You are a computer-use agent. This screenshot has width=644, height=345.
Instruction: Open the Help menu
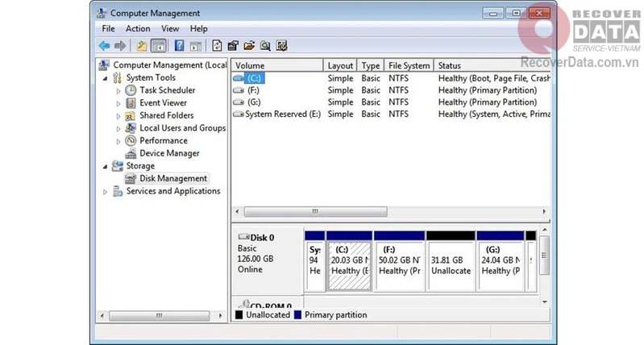[x=198, y=29]
